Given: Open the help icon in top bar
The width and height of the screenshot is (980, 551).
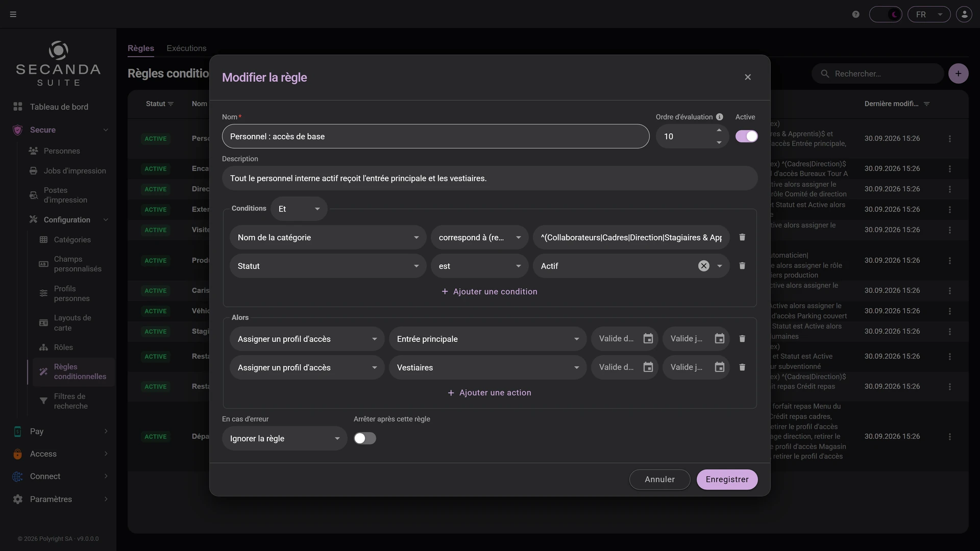Looking at the screenshot, I should (x=855, y=14).
